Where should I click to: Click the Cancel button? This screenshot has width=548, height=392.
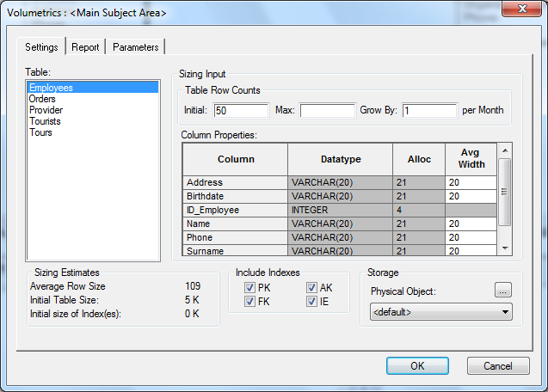[x=498, y=366]
